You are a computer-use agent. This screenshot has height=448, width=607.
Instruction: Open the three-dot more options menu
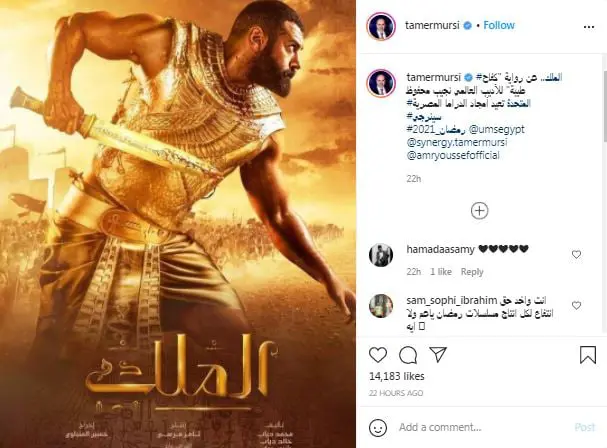coord(589,27)
